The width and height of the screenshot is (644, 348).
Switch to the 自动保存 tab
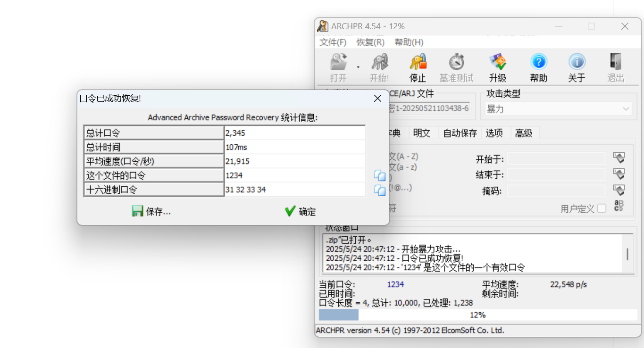[x=460, y=133]
